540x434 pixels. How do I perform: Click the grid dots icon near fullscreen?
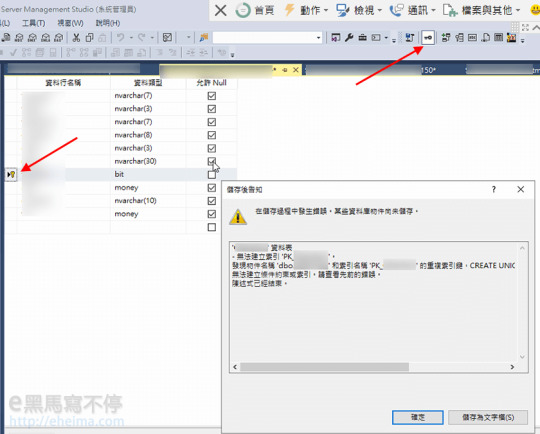(515, 27)
